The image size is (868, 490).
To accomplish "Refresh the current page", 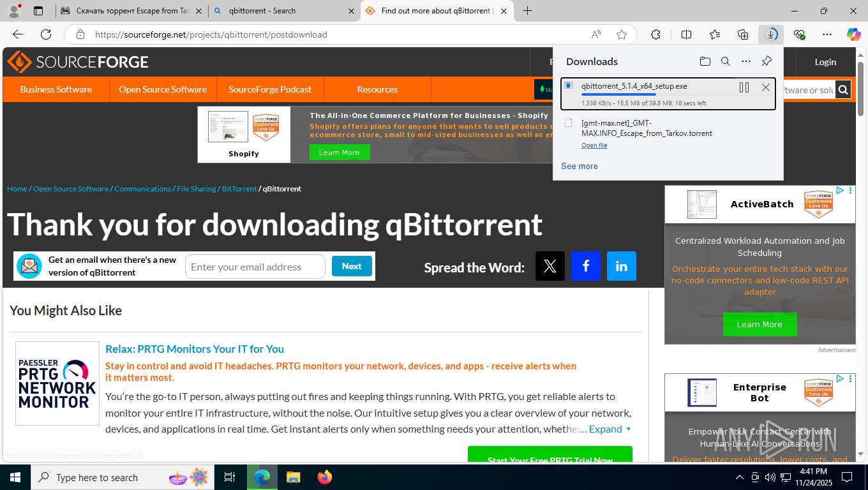I will [46, 34].
